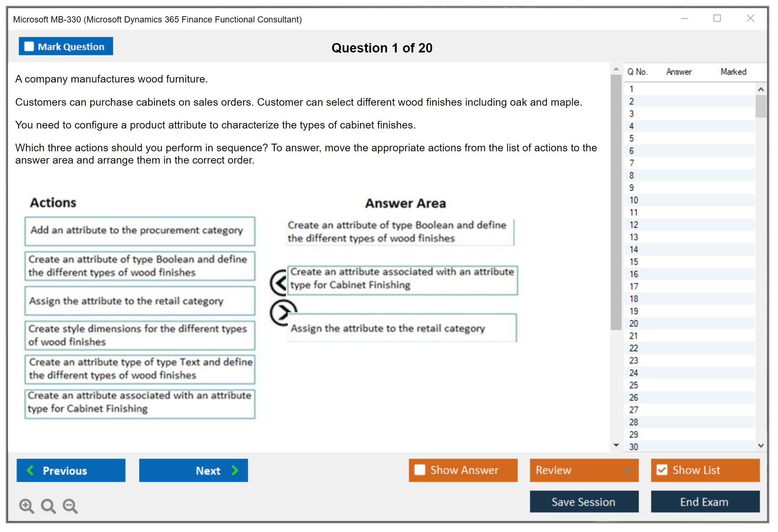Click the move-left arrow circle icon
Image resolution: width=778 pixels, height=532 pixels.
tap(279, 283)
